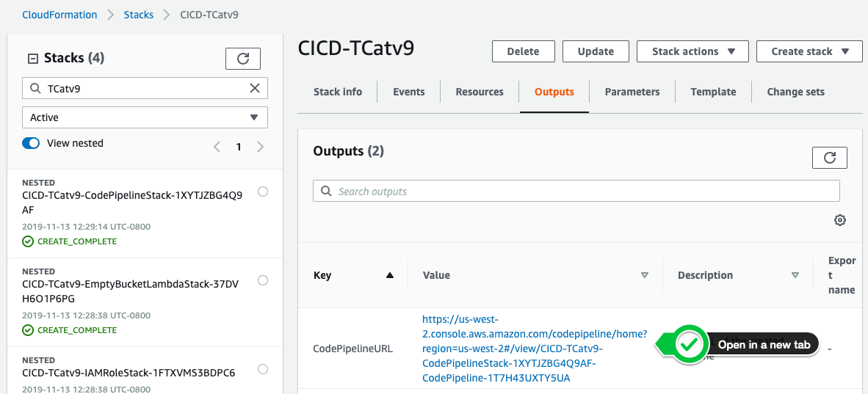Open the CodePipelineURL value link
The height and width of the screenshot is (394, 868).
(x=534, y=349)
